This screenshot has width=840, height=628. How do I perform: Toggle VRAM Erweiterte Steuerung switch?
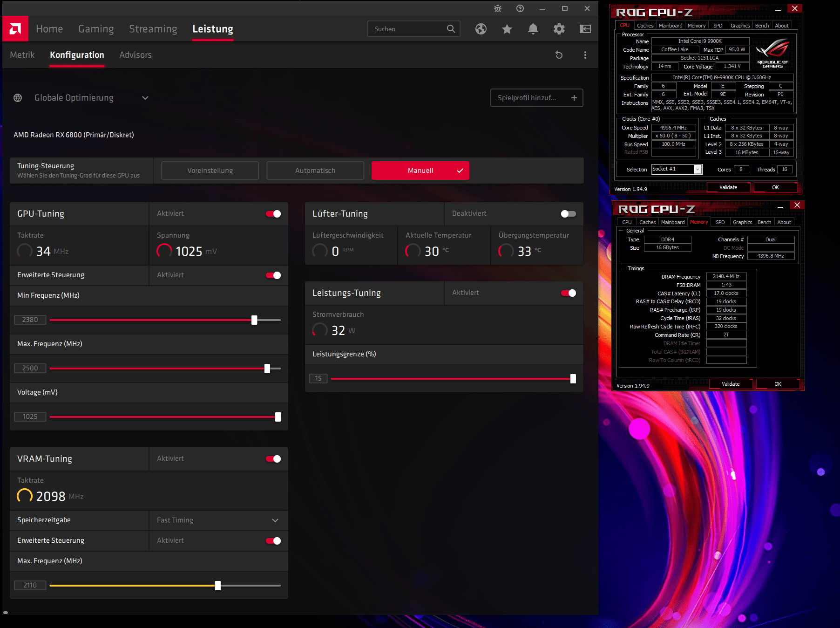click(x=273, y=541)
